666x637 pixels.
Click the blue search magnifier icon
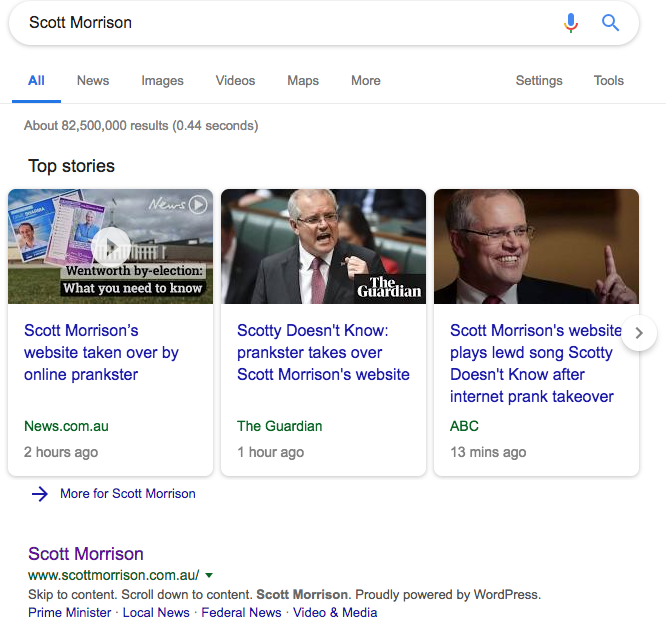coord(610,23)
